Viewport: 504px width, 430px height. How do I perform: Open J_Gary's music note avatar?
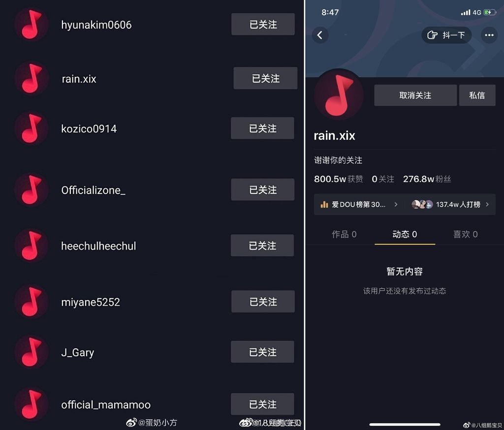tap(31, 352)
